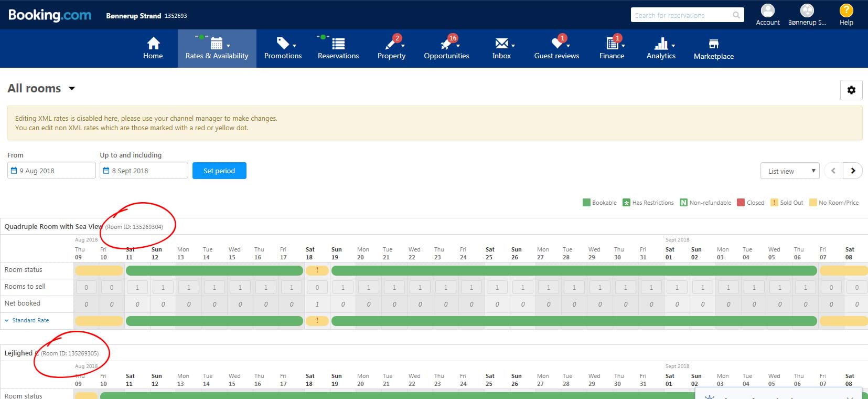The height and width of the screenshot is (399, 868).
Task: Open the Finance document icon
Action: pos(612,43)
